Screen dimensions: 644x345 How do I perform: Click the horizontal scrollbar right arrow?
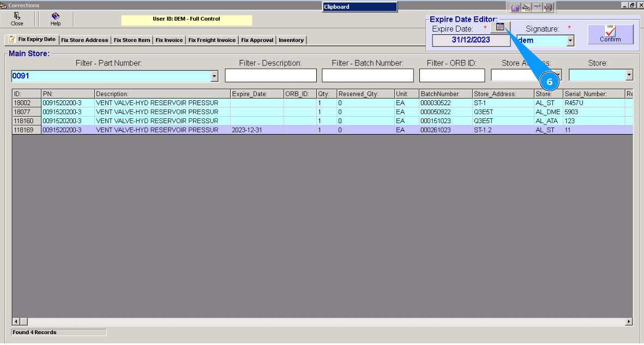629,322
